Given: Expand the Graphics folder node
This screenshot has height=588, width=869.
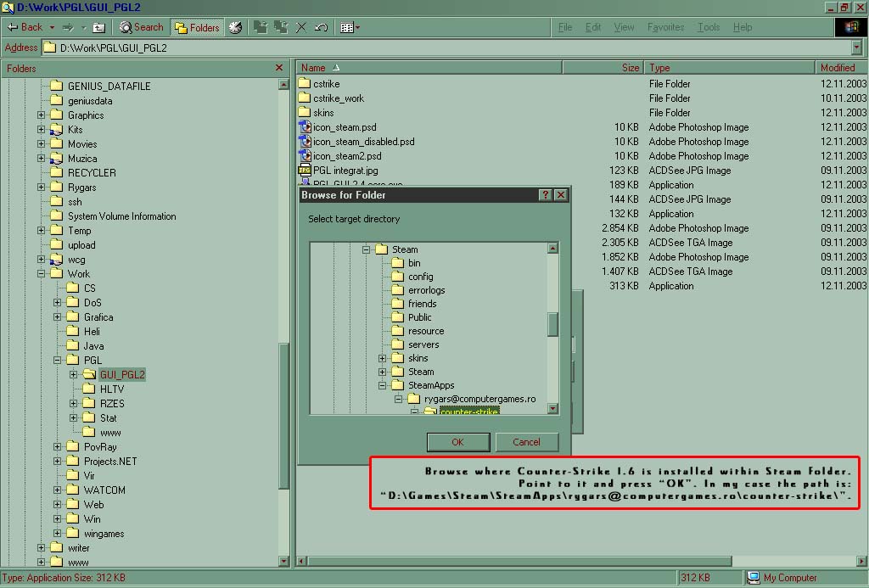Looking at the screenshot, I should coord(41,115).
